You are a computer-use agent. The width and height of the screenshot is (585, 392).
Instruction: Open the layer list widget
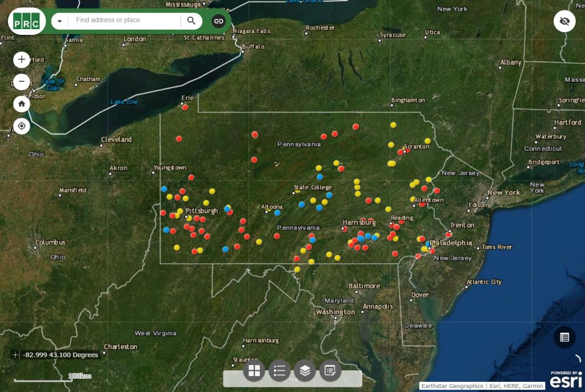pos(304,371)
